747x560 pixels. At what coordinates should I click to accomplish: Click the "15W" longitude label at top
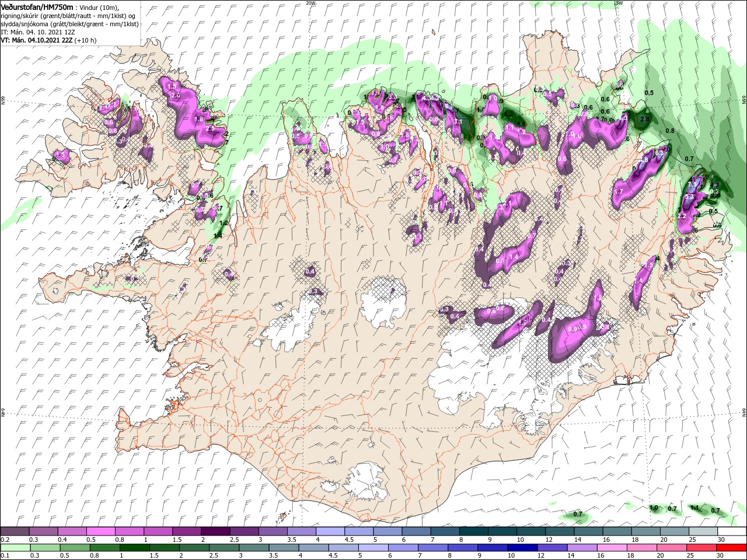618,2
